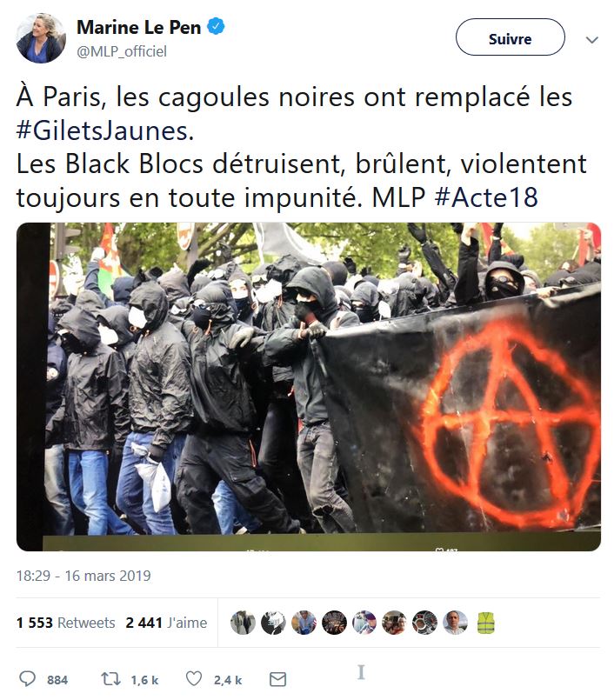Click the envelope direct message icon
The width and height of the screenshot is (614, 700).
[277, 679]
